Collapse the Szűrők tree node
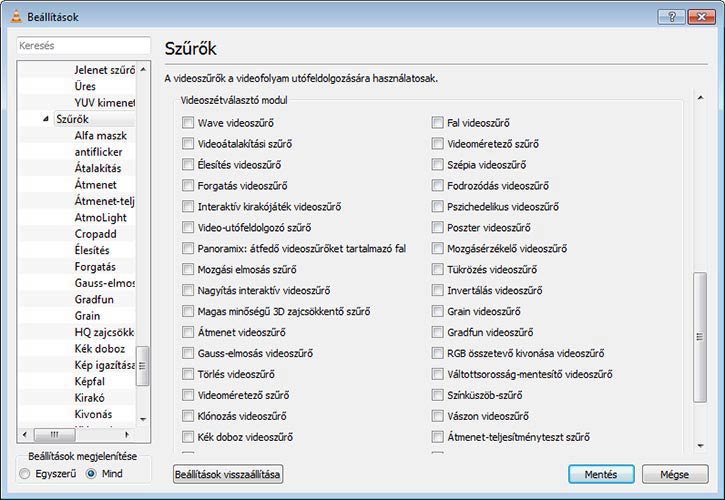Viewport: 725px width, 500px height. click(45, 120)
